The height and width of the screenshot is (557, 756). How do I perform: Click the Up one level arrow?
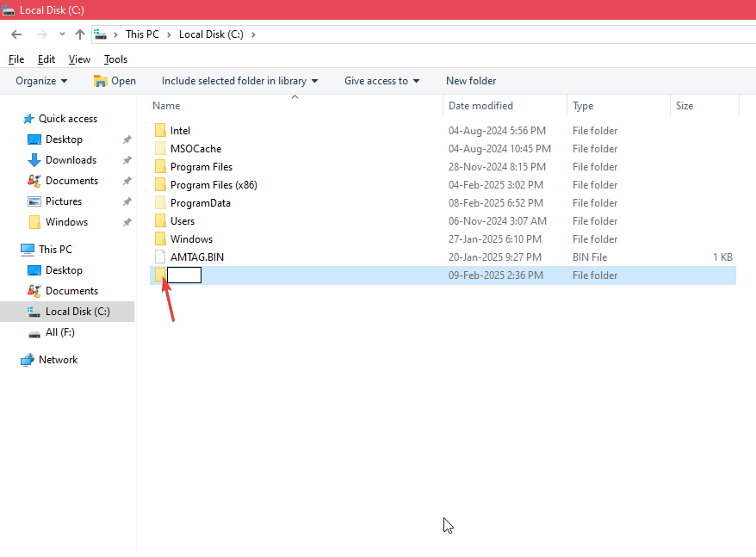(80, 34)
